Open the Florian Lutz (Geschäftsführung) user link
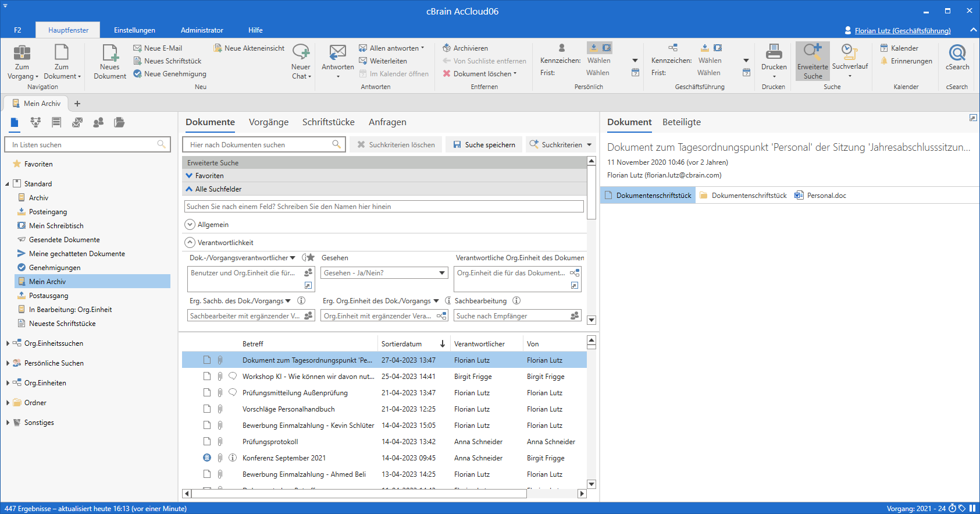This screenshot has width=980, height=514. point(903,31)
